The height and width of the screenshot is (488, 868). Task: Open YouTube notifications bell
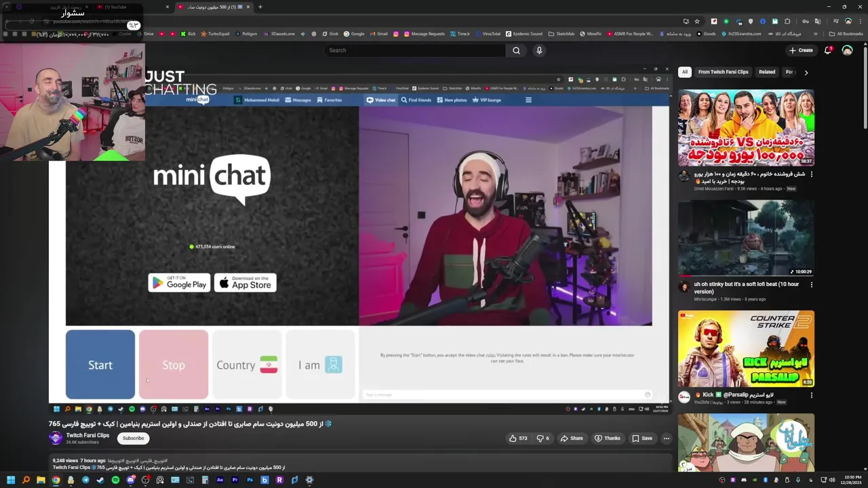coord(828,50)
